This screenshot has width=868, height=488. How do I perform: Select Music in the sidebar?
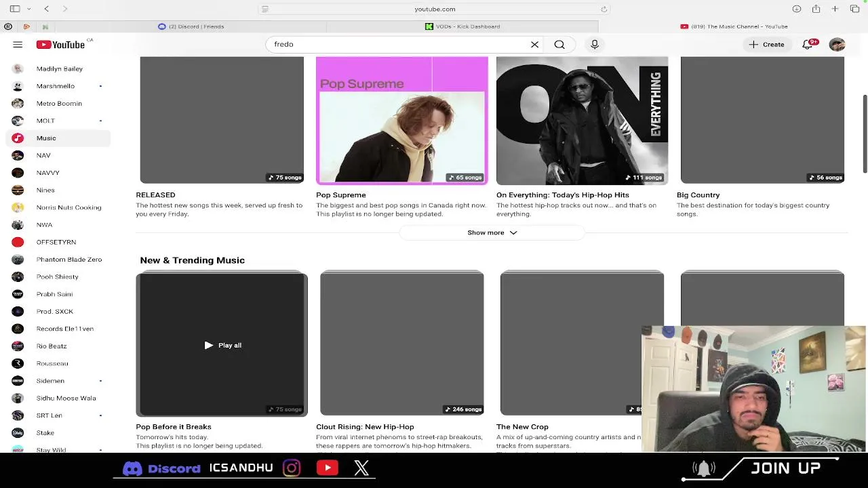pos(58,138)
